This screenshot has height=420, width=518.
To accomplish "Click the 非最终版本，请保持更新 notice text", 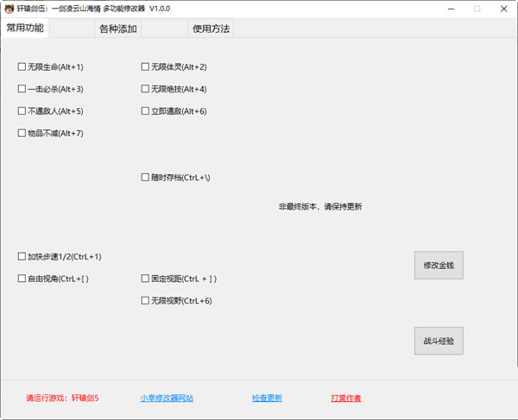I will pos(320,207).
